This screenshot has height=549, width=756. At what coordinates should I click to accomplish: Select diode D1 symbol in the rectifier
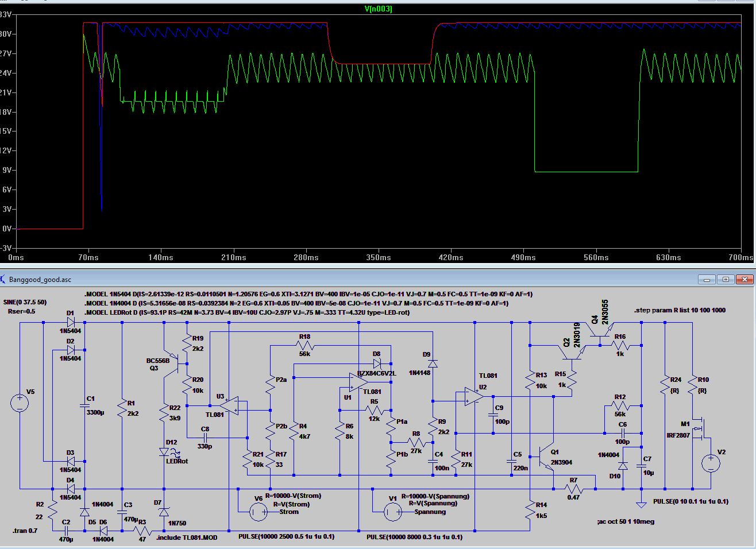71,322
